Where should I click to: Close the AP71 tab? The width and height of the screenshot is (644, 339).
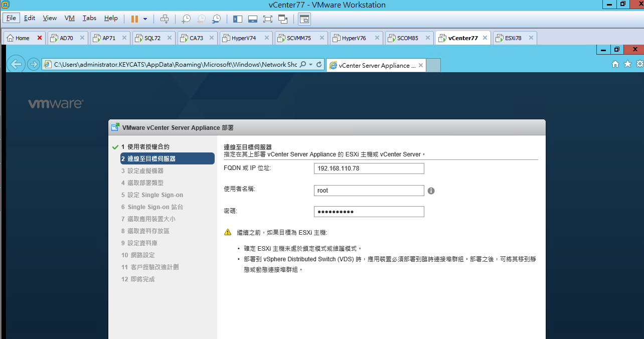pyautogui.click(x=124, y=38)
